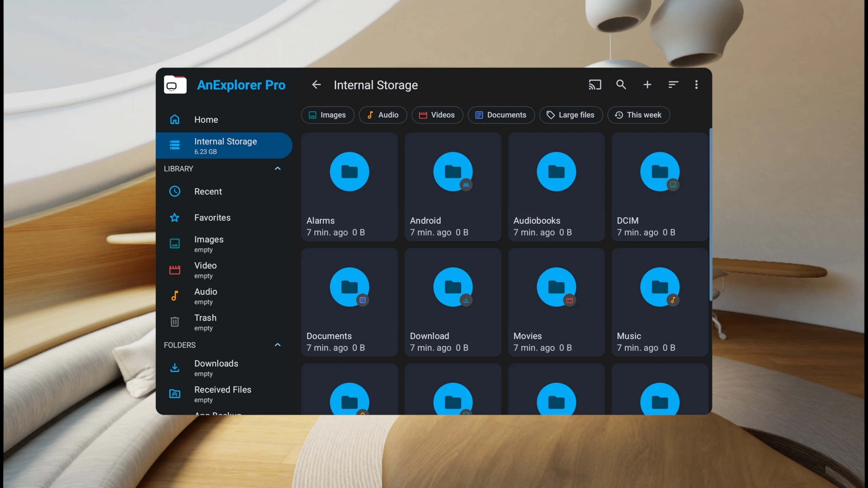
Task: Collapse the FOLDERS section chevron
Action: [x=277, y=345]
